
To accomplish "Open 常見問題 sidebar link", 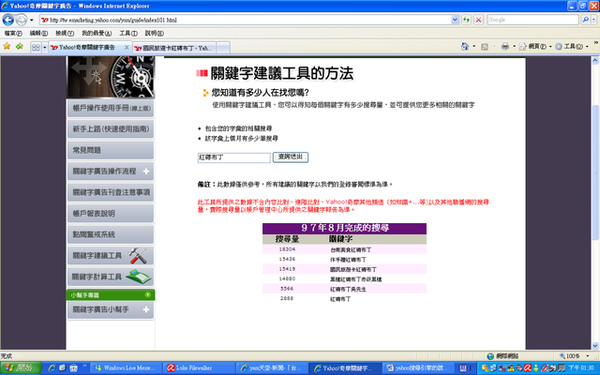I will tap(111, 150).
